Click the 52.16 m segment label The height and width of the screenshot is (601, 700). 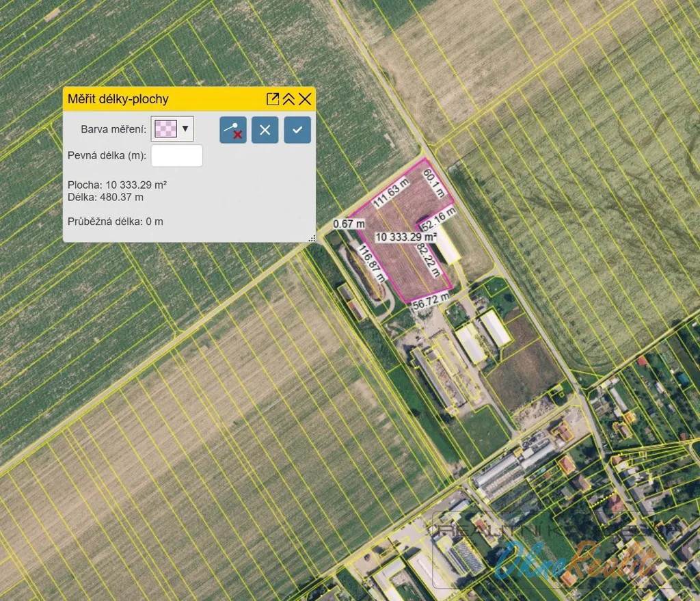click(437, 218)
